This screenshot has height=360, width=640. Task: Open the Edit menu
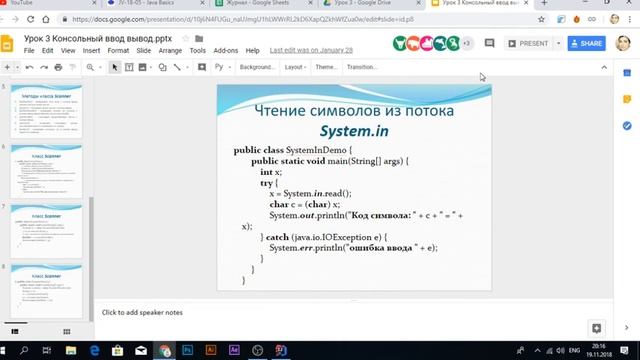pos(47,51)
